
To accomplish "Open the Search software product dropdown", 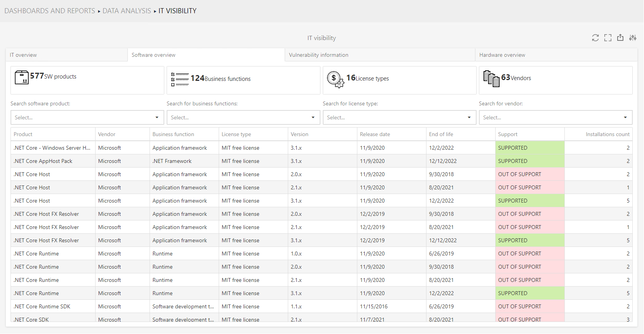I will (87, 117).
